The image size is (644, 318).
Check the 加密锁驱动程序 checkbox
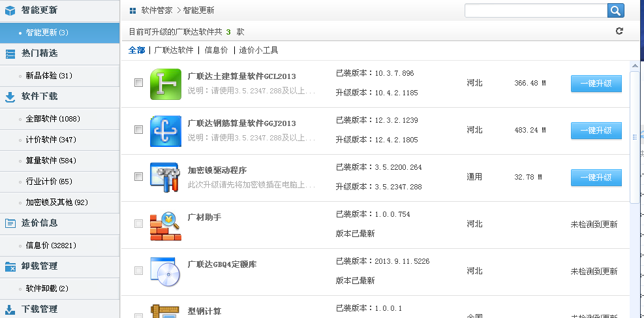click(139, 177)
